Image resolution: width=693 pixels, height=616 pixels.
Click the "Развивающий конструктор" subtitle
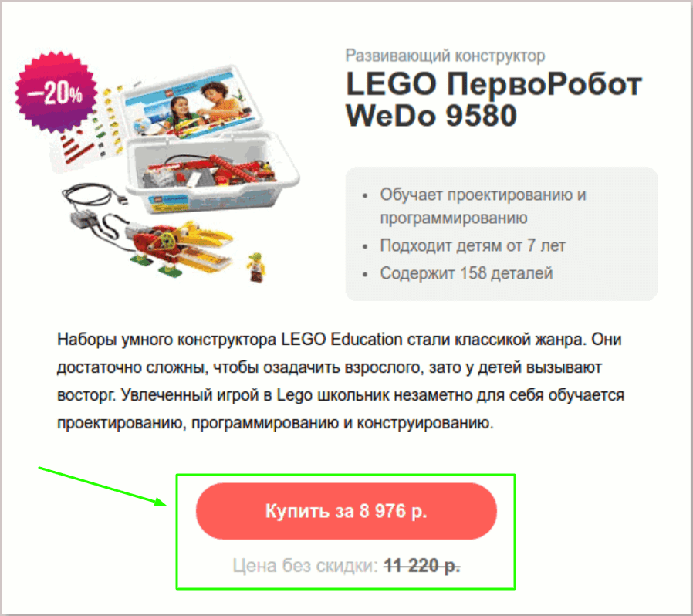[x=445, y=56]
